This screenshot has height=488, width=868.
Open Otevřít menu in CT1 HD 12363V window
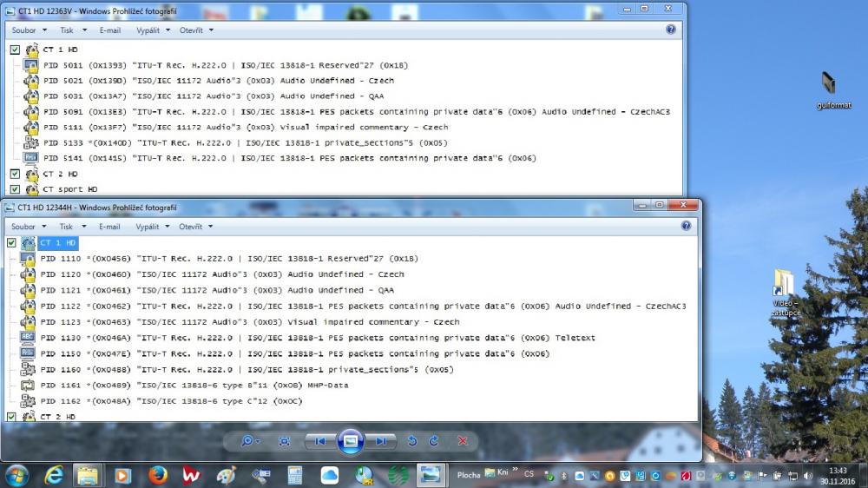196,30
